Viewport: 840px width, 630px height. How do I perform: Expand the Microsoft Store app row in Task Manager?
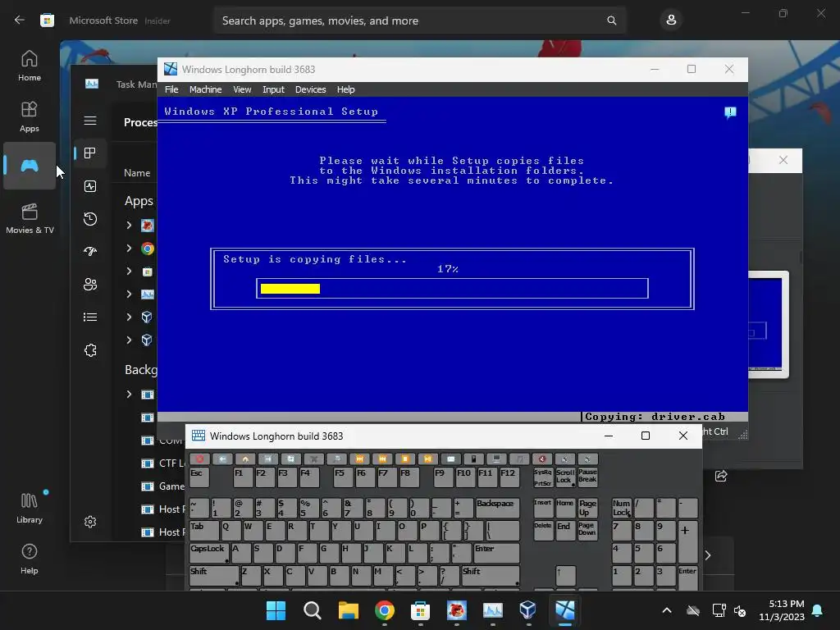coord(129,271)
